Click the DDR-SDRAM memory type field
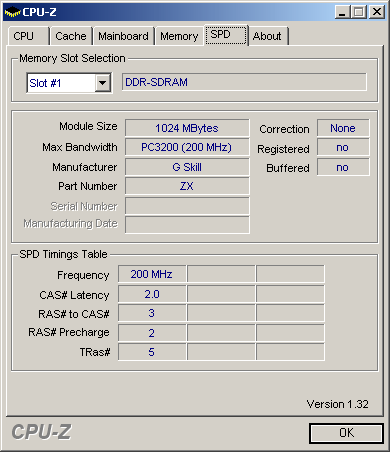The width and height of the screenshot is (390, 452). pyautogui.click(x=244, y=82)
